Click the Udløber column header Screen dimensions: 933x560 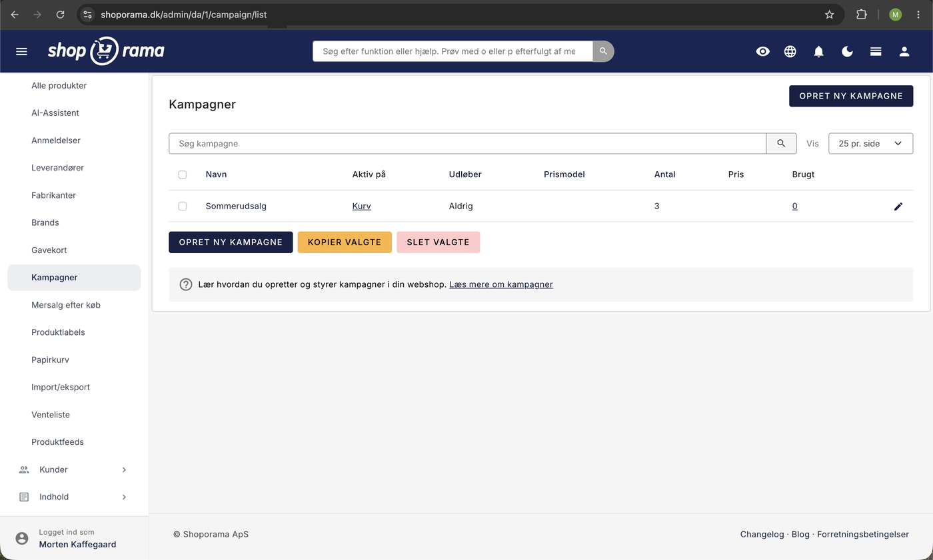[465, 174]
